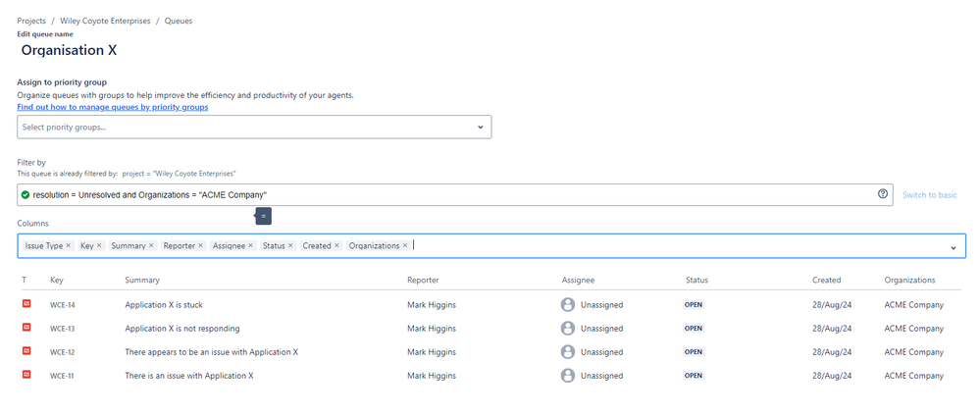Remove the Organizations column tag
The image size is (980, 415).
pos(405,245)
